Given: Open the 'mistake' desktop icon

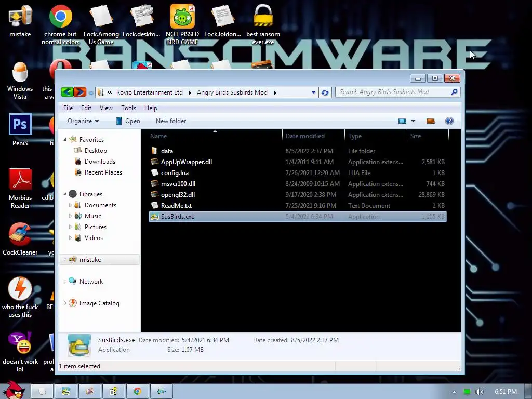Looking at the screenshot, I should pyautogui.click(x=20, y=21).
